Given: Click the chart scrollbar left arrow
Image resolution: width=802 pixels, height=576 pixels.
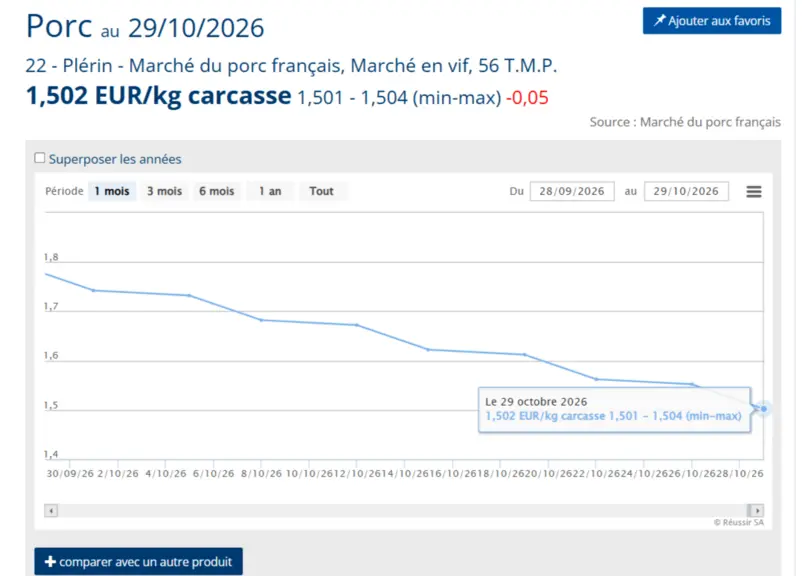Looking at the screenshot, I should [51, 511].
